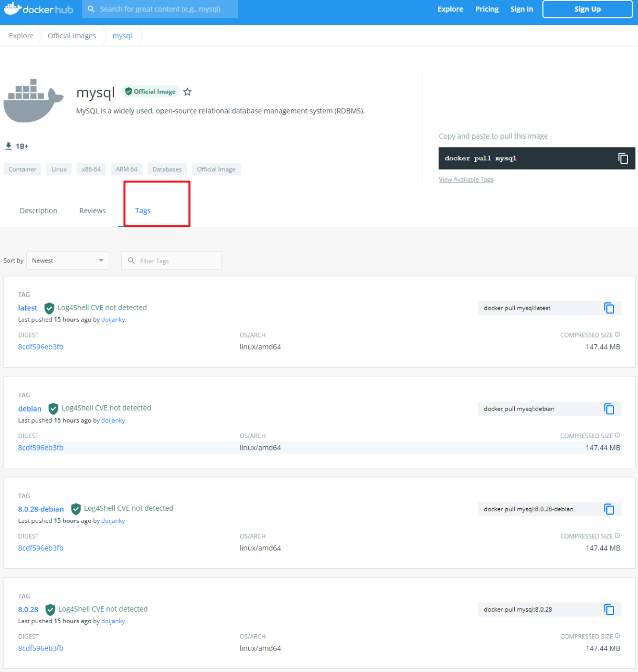The width and height of the screenshot is (638, 672).
Task: Click the Filter Tags input field
Action: tap(176, 261)
